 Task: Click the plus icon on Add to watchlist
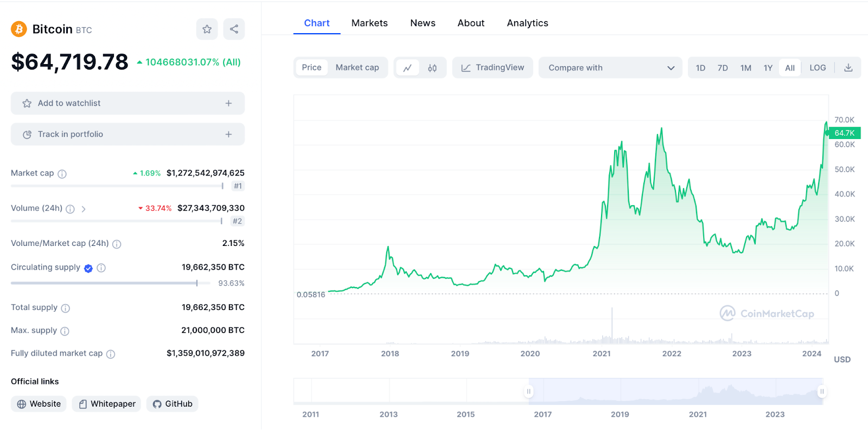228,103
